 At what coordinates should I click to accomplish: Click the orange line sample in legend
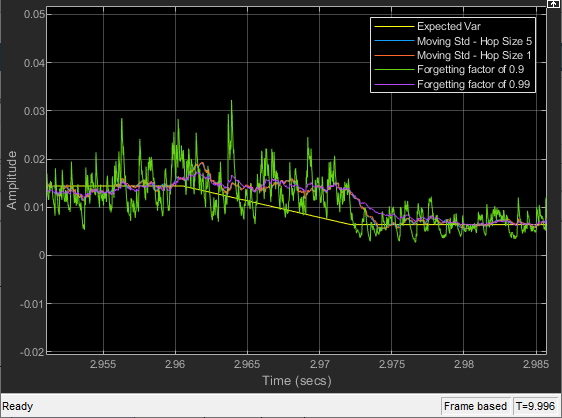[394, 56]
